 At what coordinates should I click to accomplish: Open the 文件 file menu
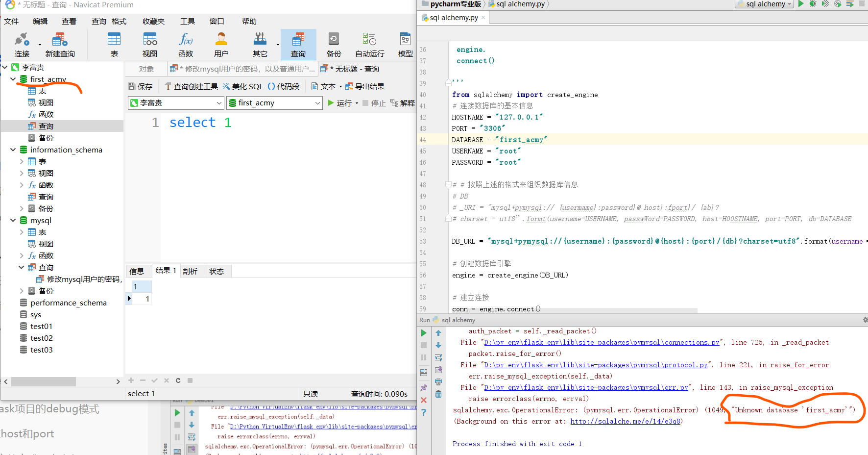coord(11,21)
